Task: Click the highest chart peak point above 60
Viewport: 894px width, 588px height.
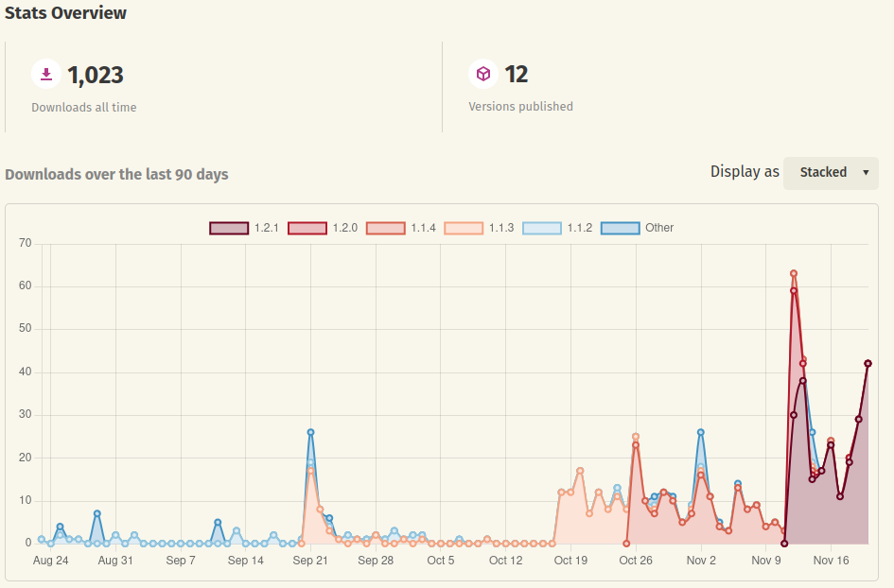Action: (794, 273)
